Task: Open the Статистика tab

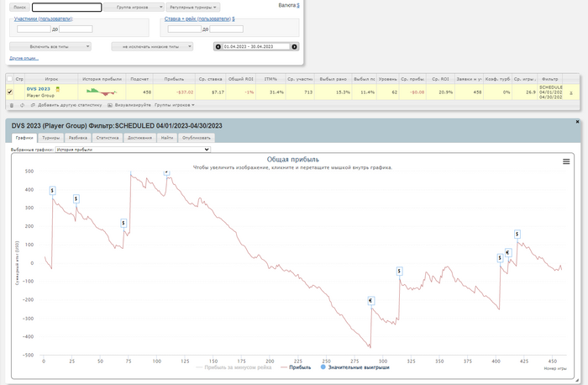Action: (x=108, y=138)
